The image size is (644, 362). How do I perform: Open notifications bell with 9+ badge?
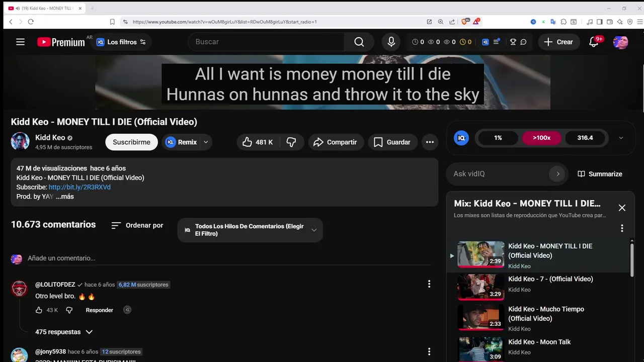[x=594, y=42]
